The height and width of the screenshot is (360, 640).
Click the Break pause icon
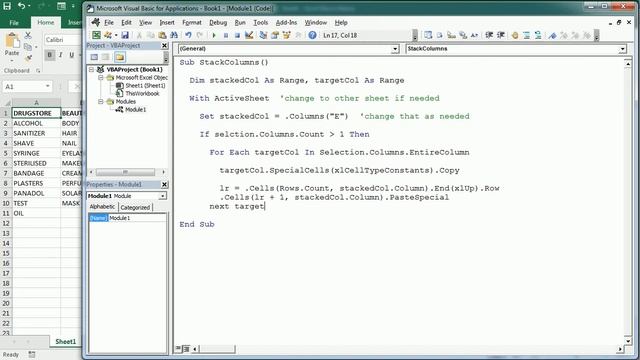point(226,35)
